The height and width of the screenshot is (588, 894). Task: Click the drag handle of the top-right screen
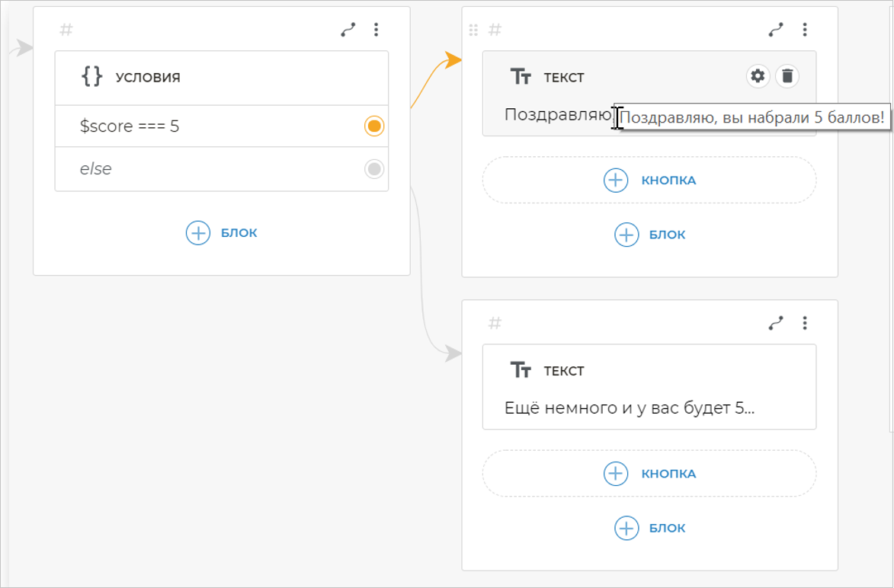point(473,30)
